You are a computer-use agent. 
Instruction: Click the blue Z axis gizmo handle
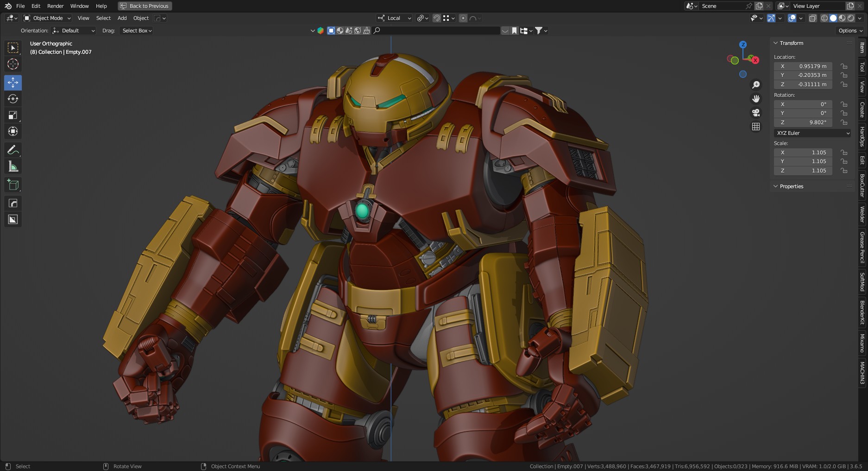pyautogui.click(x=743, y=45)
